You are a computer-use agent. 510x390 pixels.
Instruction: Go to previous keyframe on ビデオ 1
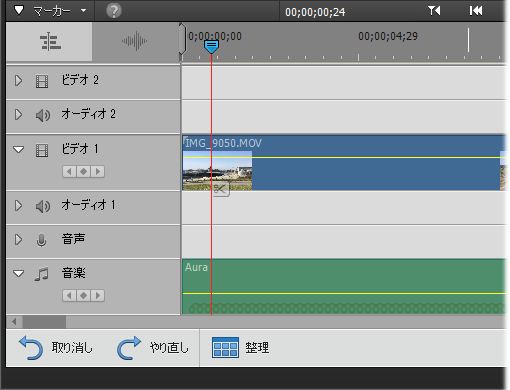(x=69, y=172)
